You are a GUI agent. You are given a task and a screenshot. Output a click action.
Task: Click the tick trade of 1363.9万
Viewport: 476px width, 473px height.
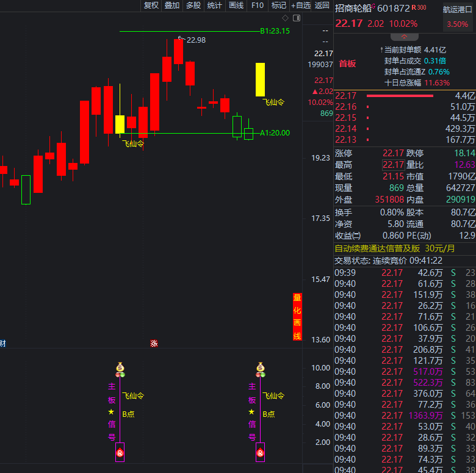point(425,415)
